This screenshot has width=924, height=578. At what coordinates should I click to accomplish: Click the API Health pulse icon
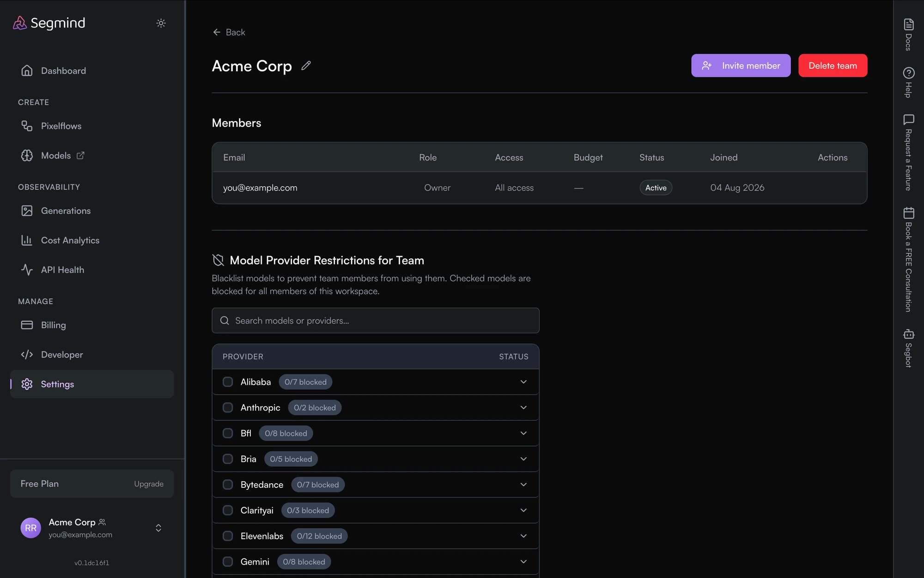[x=27, y=270]
